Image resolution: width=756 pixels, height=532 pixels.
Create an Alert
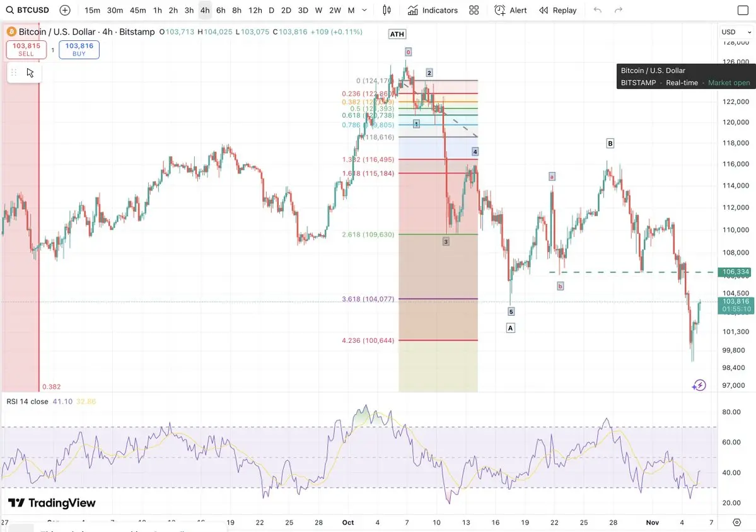tap(511, 10)
